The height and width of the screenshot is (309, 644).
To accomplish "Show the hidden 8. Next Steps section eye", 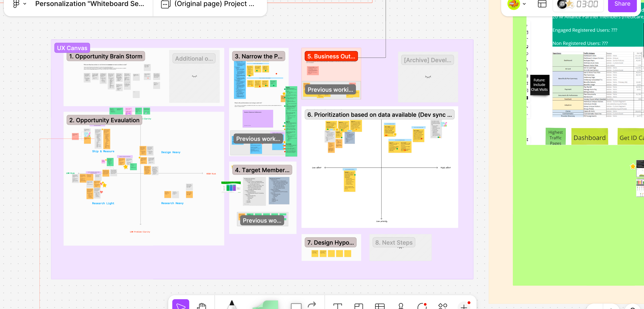I will coord(400,248).
